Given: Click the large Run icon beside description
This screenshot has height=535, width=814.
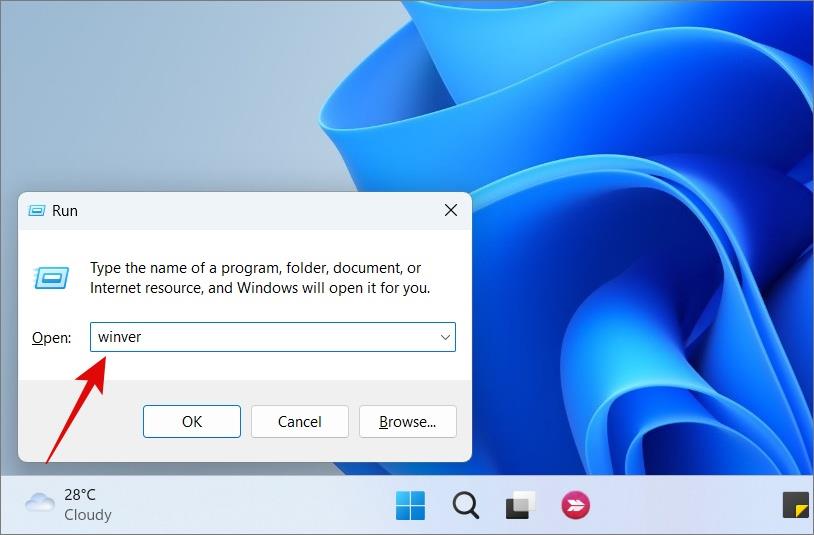Looking at the screenshot, I should (x=51, y=278).
